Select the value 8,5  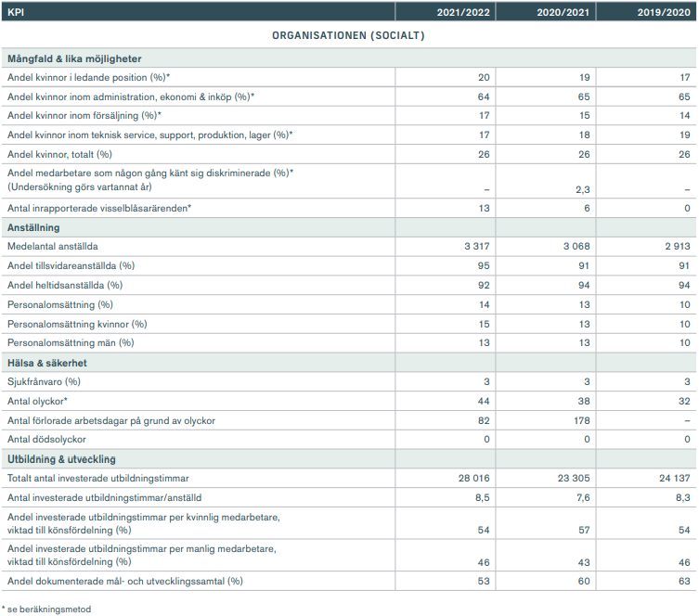[483, 498]
